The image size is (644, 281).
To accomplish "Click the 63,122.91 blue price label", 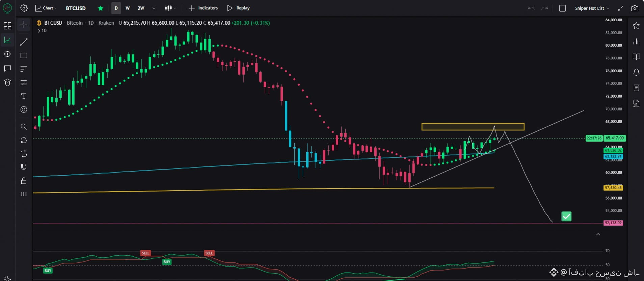I will pyautogui.click(x=613, y=156).
